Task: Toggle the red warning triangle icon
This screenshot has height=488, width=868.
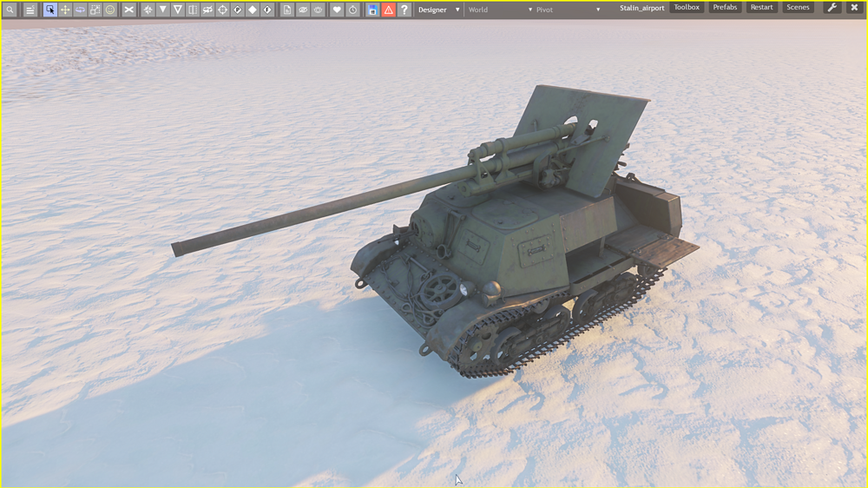Action: [388, 10]
